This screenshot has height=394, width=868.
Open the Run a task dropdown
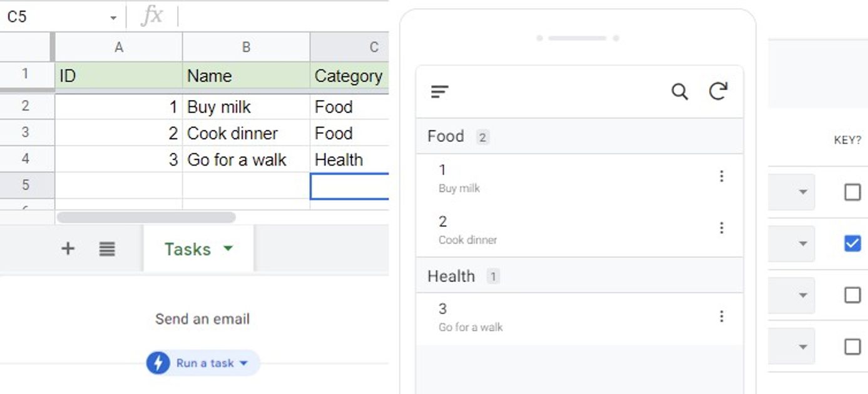[x=244, y=363]
